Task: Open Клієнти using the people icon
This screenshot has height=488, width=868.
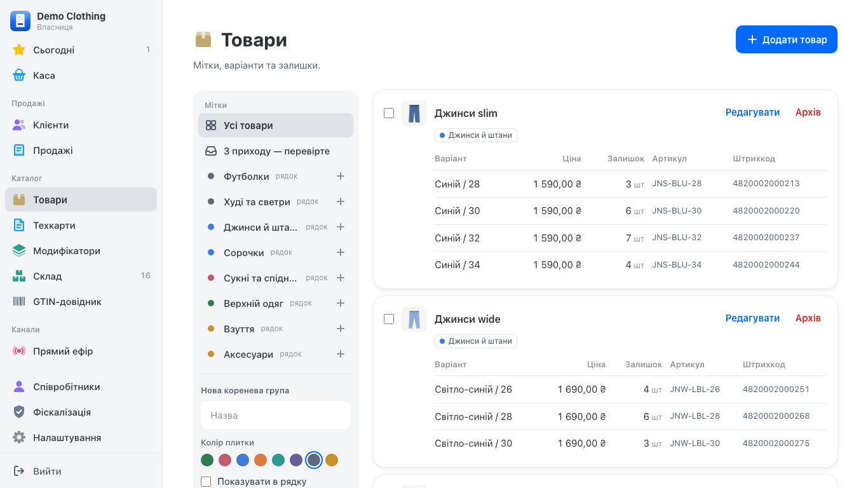Action: point(19,125)
